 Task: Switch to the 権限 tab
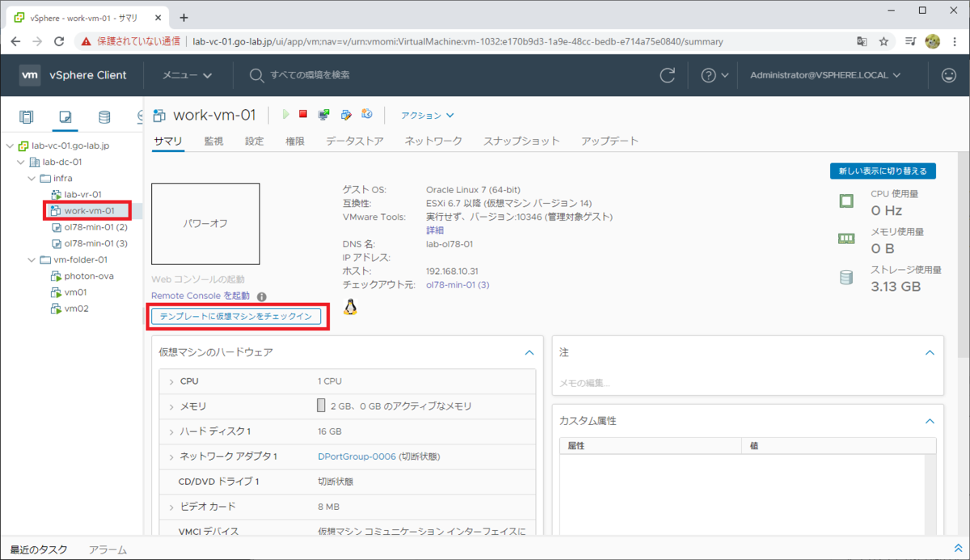click(295, 141)
